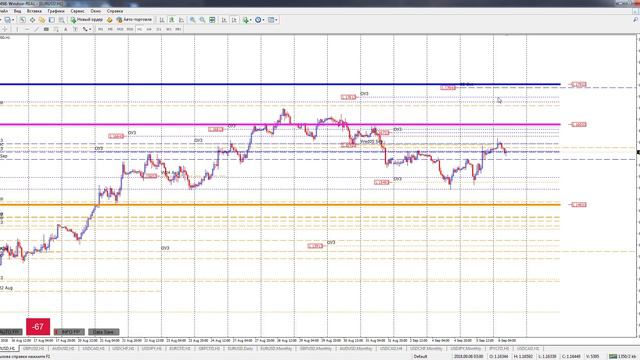Switch to AUDUSD,H1 chart tab
Image resolution: width=640 pixels, height=360 pixels.
[x=64, y=349]
